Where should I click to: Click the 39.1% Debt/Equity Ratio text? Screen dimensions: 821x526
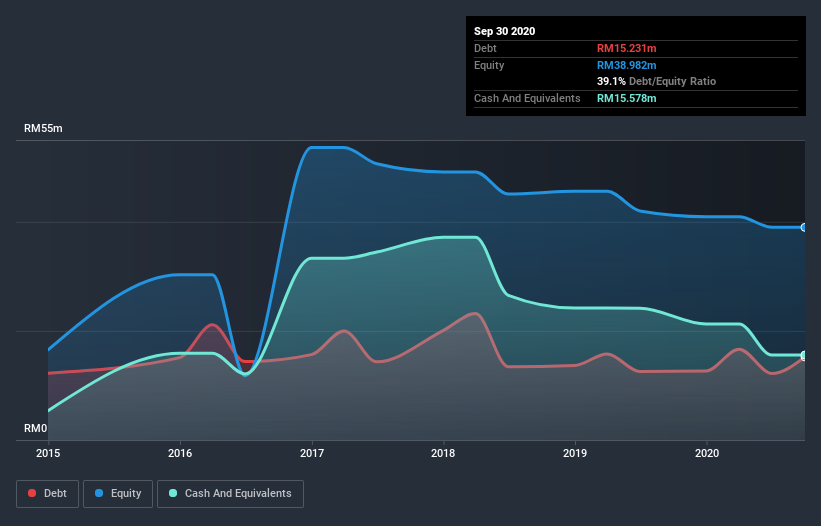tap(657, 81)
